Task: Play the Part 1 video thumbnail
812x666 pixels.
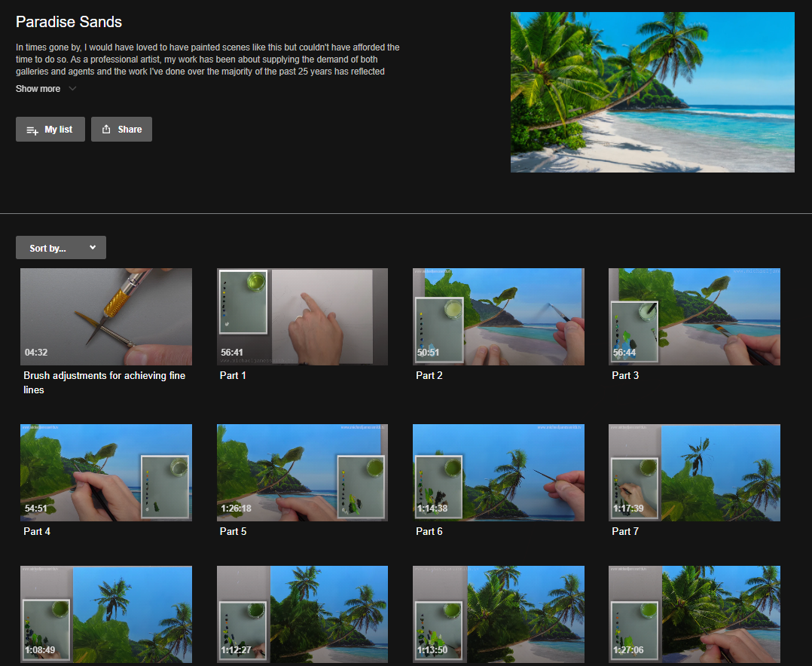Action: (302, 317)
